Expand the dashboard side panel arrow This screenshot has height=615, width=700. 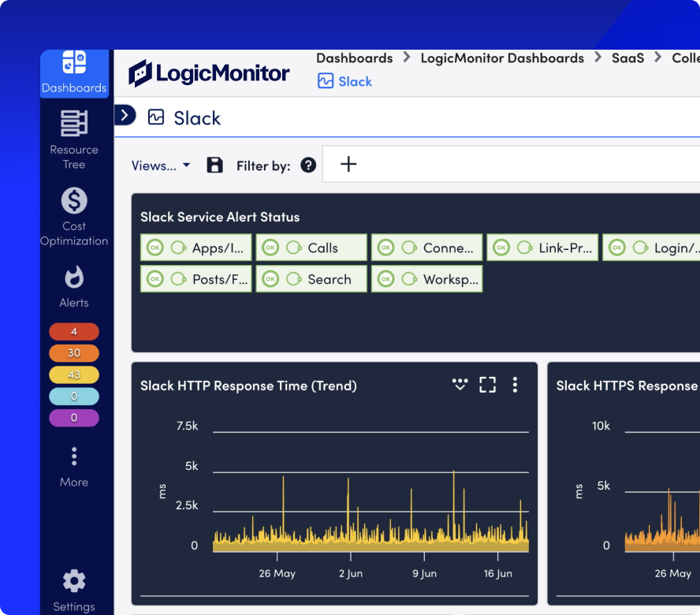click(x=125, y=116)
